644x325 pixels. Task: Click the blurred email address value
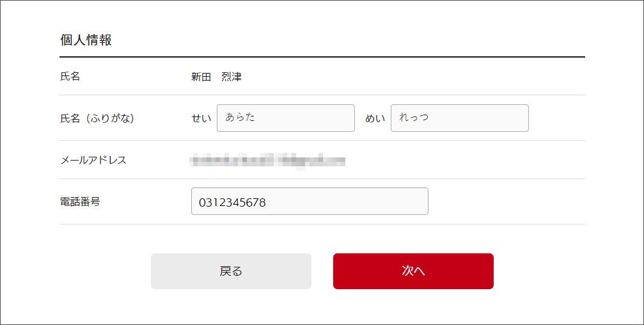[x=268, y=160]
